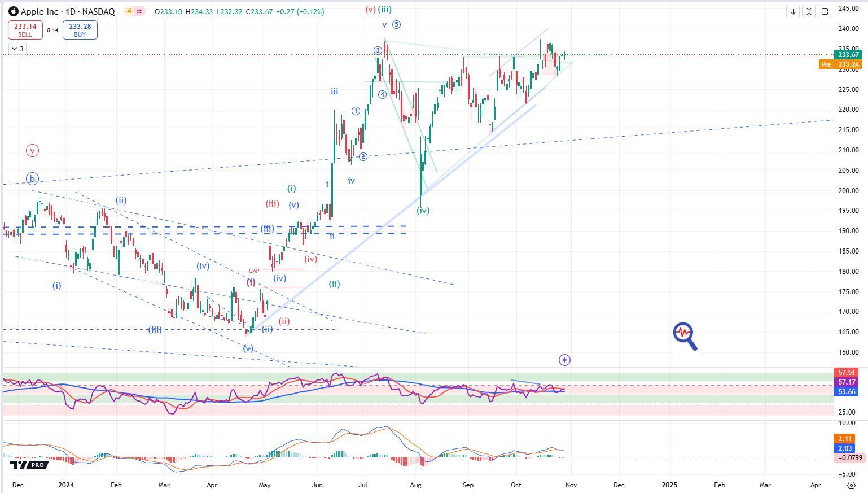Click the purple sparkle circle icon near Nov
Viewport: 868px width, 493px height.
tap(564, 360)
